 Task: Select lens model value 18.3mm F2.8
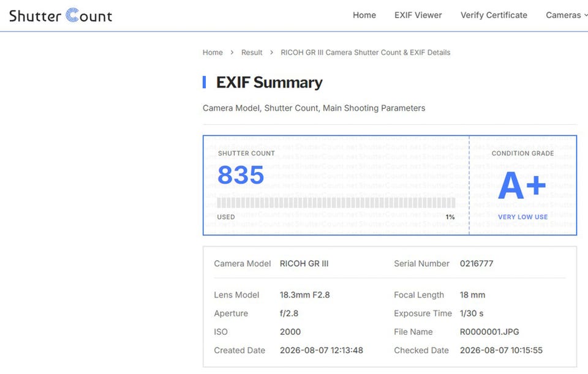(x=304, y=295)
